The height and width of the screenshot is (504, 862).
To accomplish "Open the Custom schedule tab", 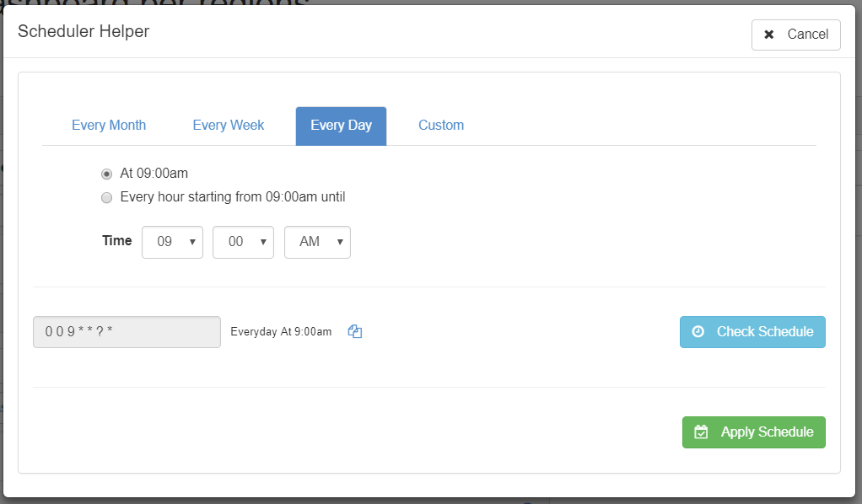I will [441, 126].
